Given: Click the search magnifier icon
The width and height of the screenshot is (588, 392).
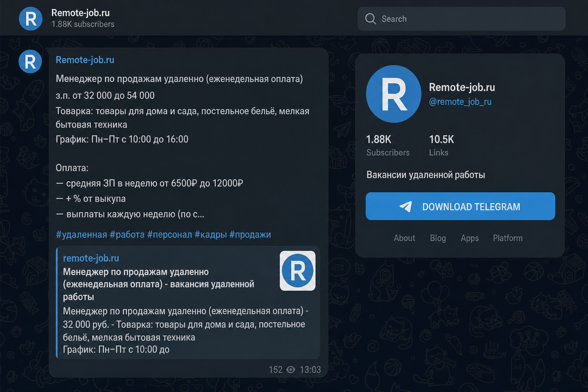Looking at the screenshot, I should (x=370, y=19).
